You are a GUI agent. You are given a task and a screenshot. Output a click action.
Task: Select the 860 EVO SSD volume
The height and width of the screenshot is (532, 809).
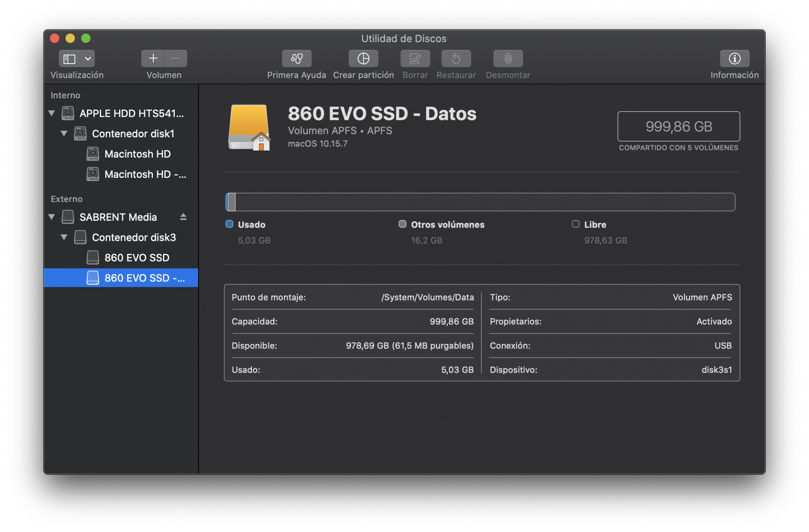(136, 258)
